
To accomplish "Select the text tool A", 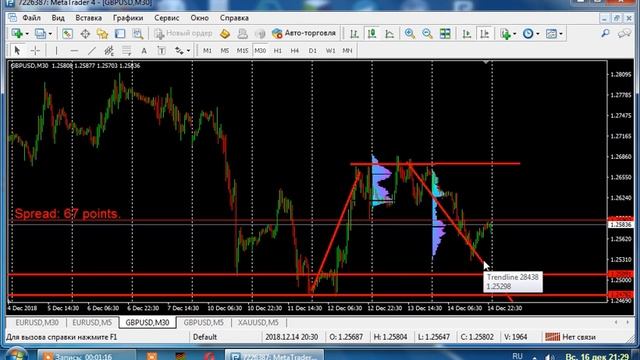I will (144, 51).
